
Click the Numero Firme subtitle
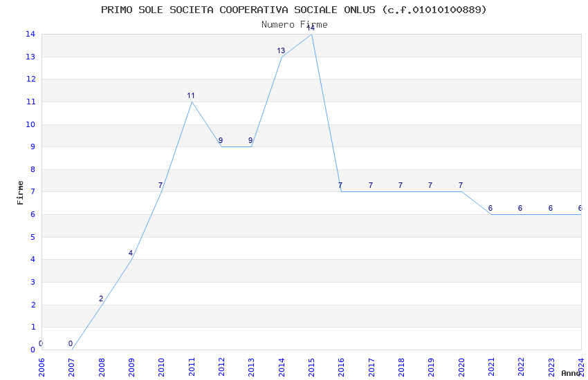(295, 24)
